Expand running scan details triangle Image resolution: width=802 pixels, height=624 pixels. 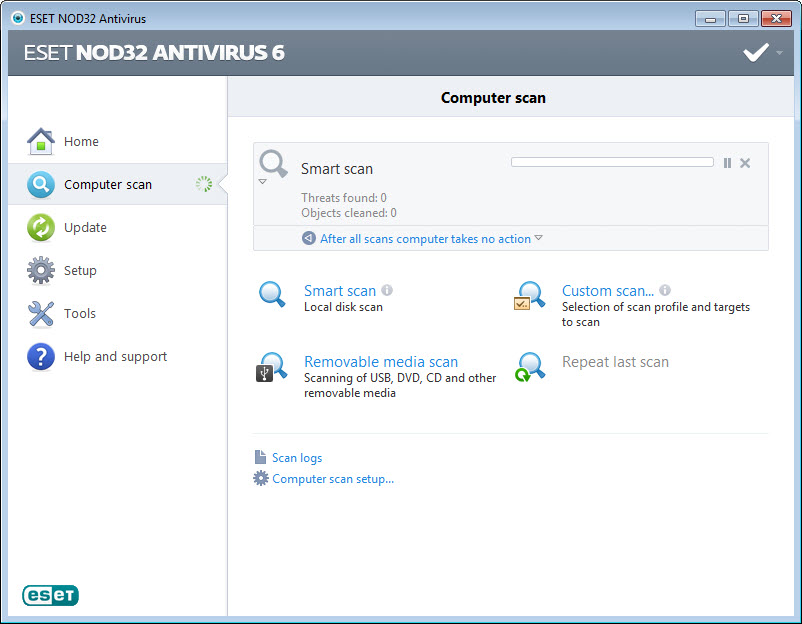pos(262,182)
